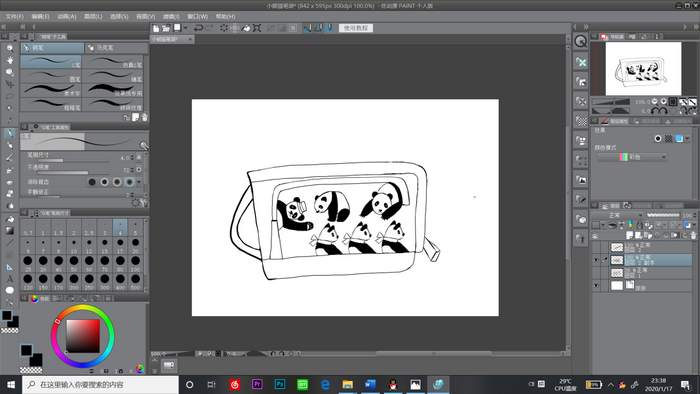Choose the text tool A icon
Screen dimensions: 700x394
(x=9, y=279)
